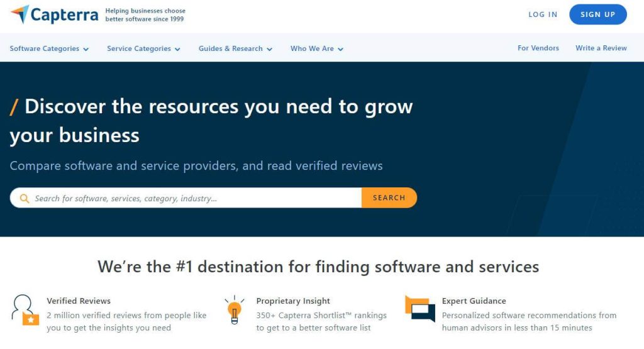Click "Compare software and service providers" subtitle
This screenshot has height=349, width=644.
196,166
